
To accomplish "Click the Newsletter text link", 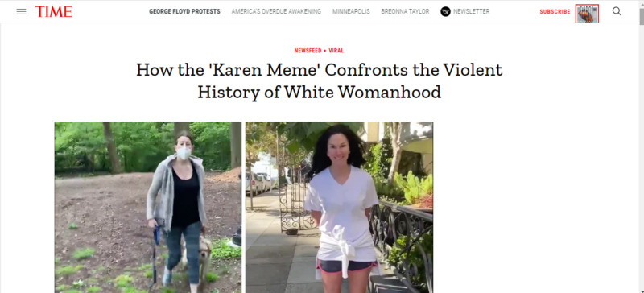I will coord(471,11).
